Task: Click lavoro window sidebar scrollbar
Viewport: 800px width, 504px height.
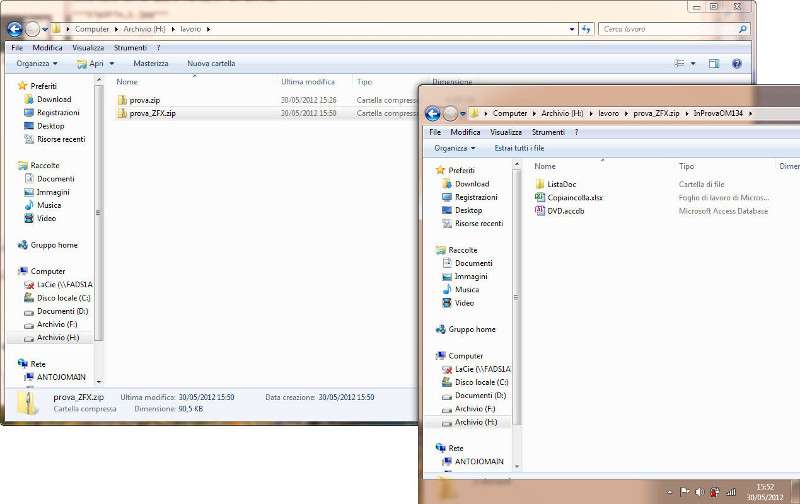Action: [99, 212]
